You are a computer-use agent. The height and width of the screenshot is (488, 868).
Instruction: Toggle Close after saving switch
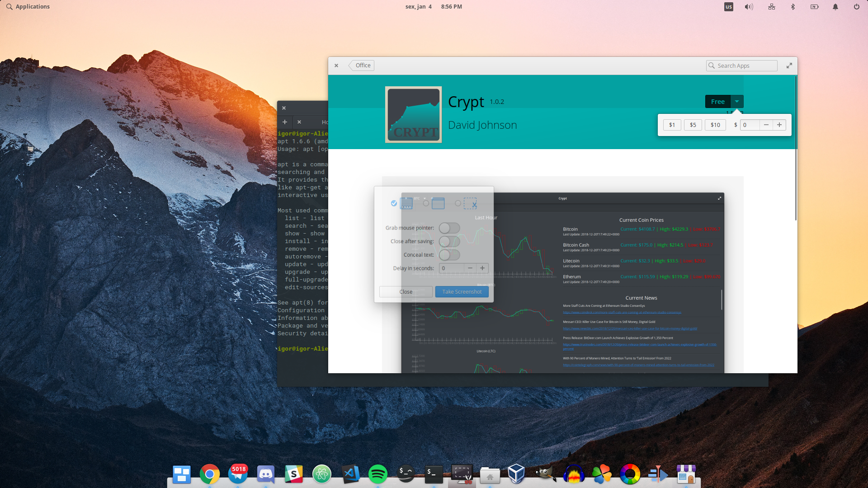449,241
